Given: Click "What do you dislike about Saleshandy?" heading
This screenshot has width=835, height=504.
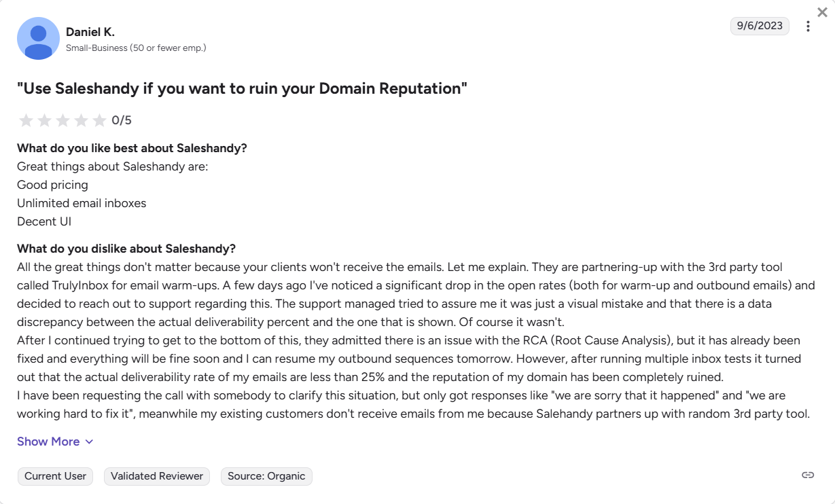Looking at the screenshot, I should (126, 249).
